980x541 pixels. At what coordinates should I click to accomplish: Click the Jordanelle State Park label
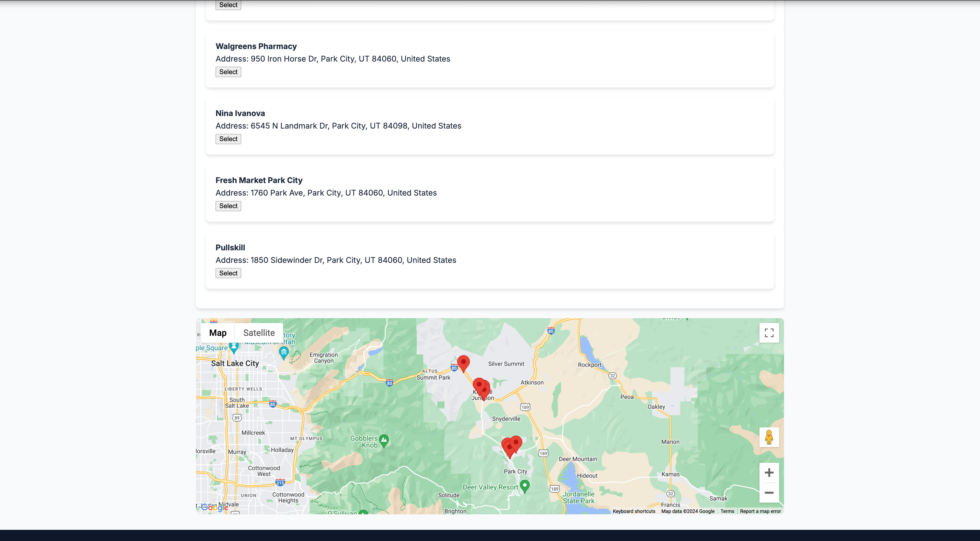click(x=578, y=498)
